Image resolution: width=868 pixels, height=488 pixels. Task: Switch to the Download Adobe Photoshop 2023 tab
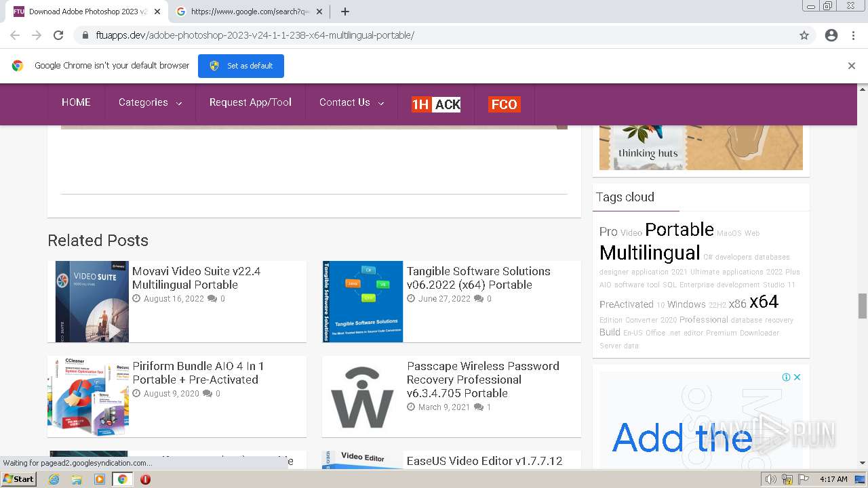click(86, 12)
